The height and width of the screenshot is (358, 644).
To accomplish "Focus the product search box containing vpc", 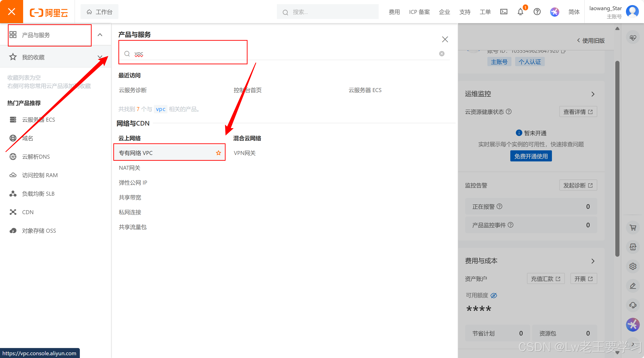I will coord(284,53).
